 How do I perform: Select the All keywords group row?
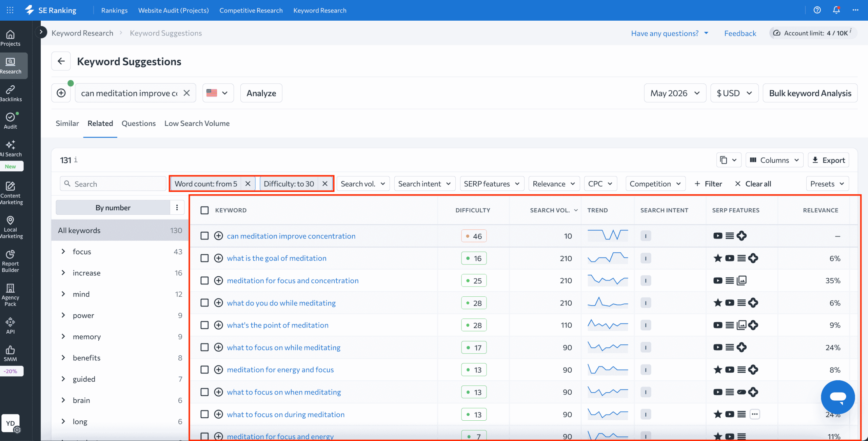[x=120, y=230]
